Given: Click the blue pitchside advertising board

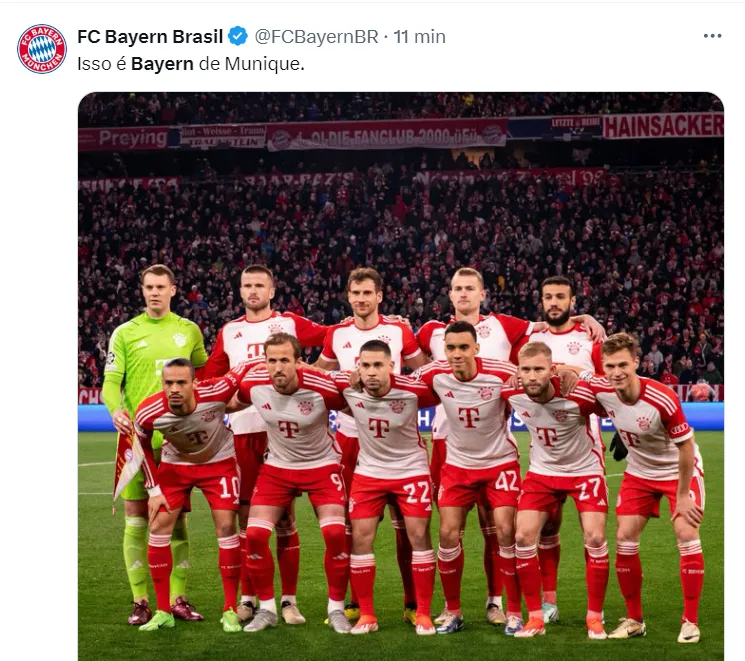Looking at the screenshot, I should pyautogui.click(x=401, y=417).
